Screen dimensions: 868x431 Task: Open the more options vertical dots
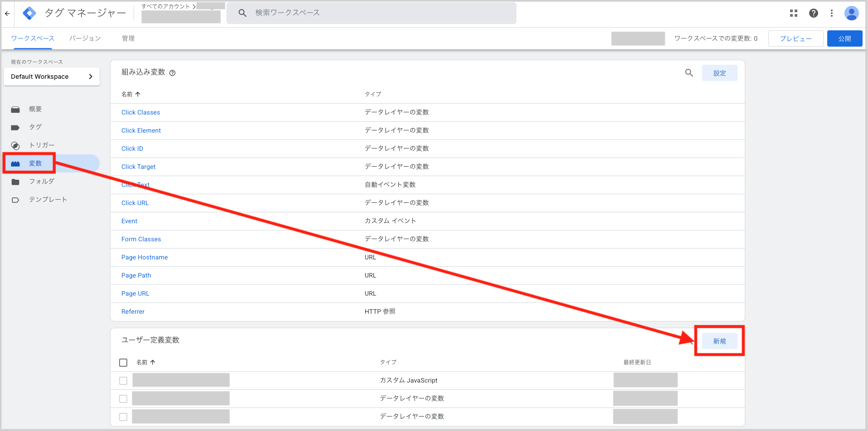coord(832,13)
